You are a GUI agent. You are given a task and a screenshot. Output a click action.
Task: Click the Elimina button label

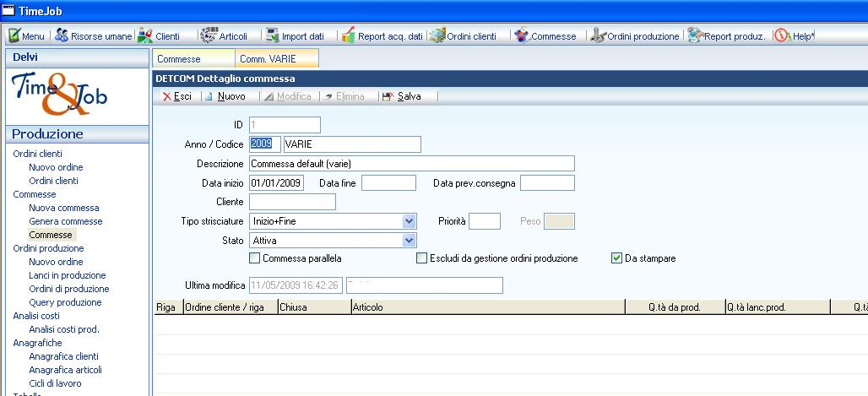350,96
